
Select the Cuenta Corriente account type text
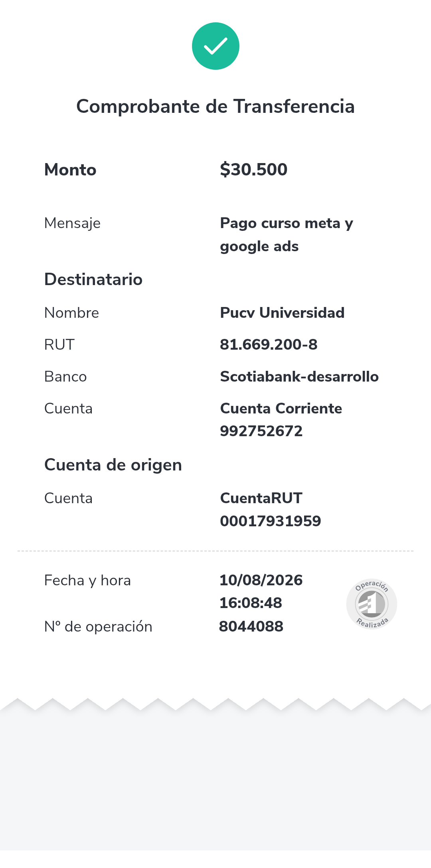click(281, 408)
